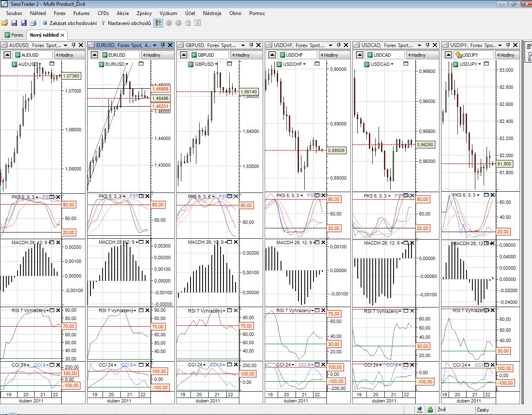
Task: Click the instrument icon beside USDJPY field
Action: [x=459, y=55]
